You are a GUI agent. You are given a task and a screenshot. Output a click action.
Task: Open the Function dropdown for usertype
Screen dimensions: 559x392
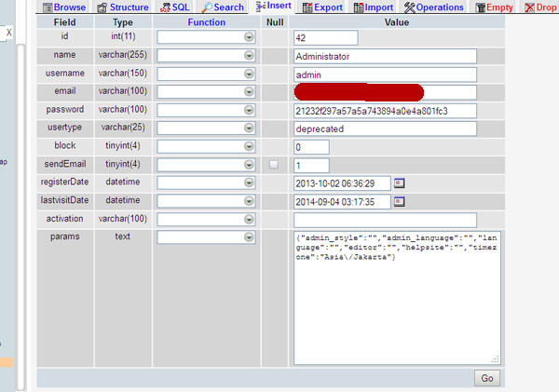pyautogui.click(x=206, y=128)
